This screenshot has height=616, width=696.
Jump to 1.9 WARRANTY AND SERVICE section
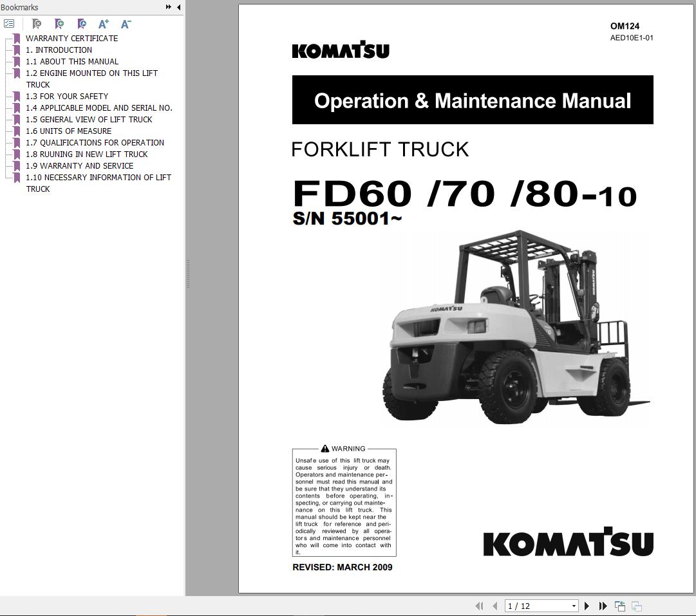[79, 165]
